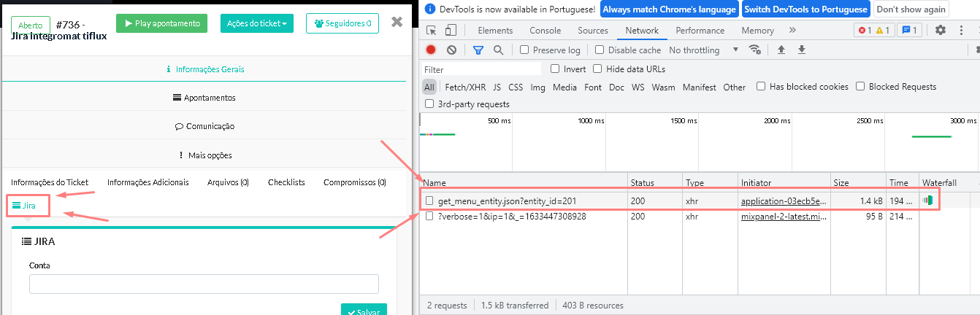The width and height of the screenshot is (980, 315).
Task: Show more DevTools tabs chevron
Action: [x=792, y=30]
